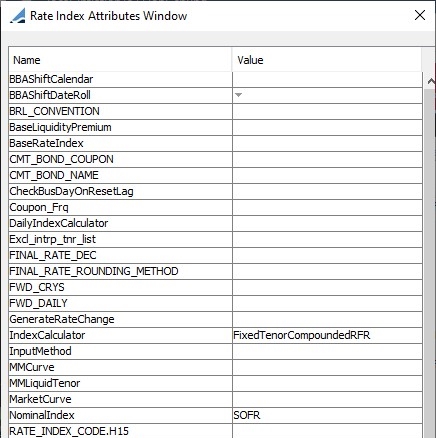This screenshot has width=436, height=438.
Task: Click the MMCurve value cell
Action: coord(327,367)
